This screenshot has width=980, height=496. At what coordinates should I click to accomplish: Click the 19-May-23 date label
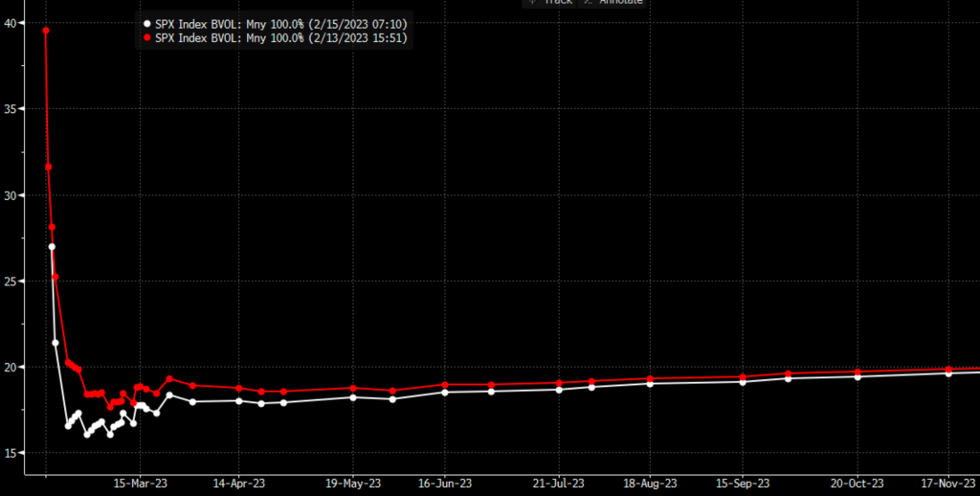pos(353,484)
